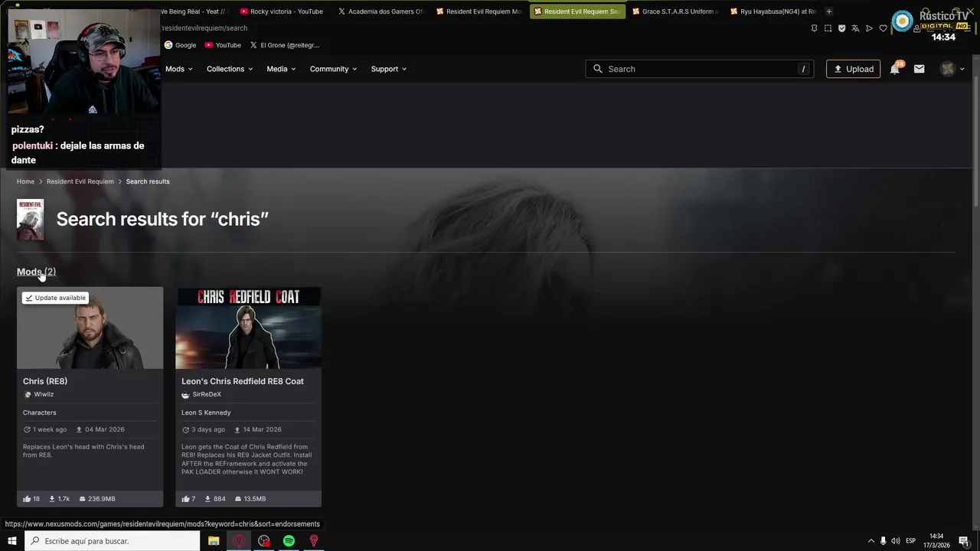The height and width of the screenshot is (551, 980).
Task: Open the Mods dropdown menu
Action: (178, 69)
